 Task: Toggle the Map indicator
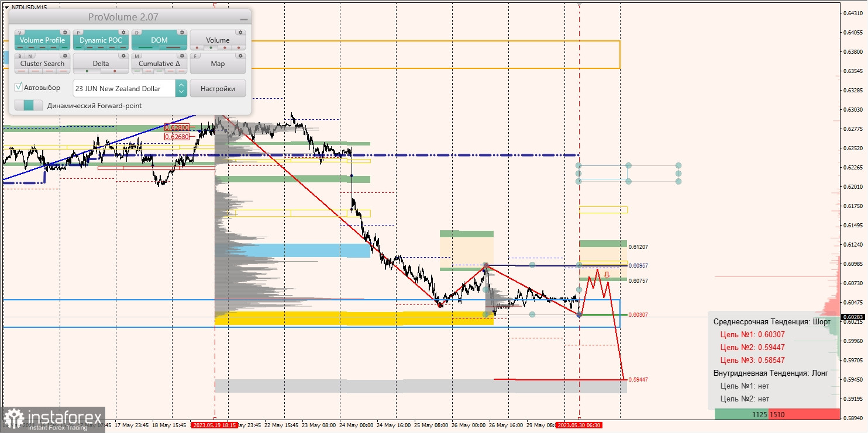coord(218,64)
